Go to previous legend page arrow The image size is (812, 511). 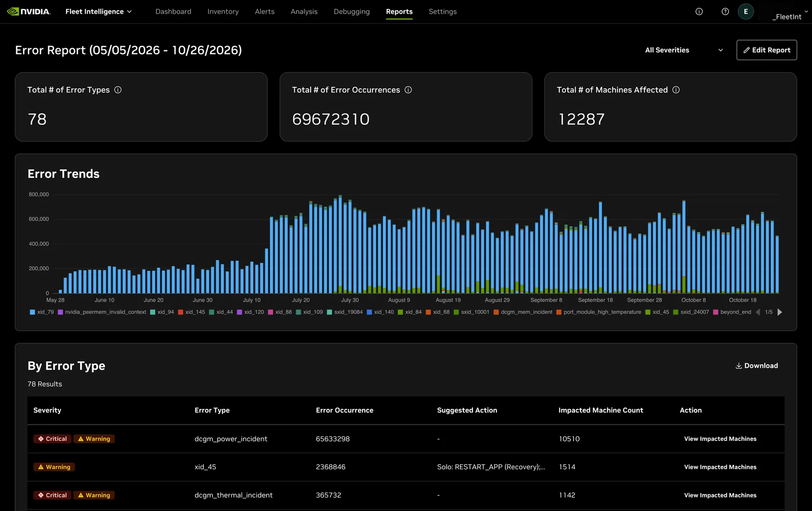(758, 312)
